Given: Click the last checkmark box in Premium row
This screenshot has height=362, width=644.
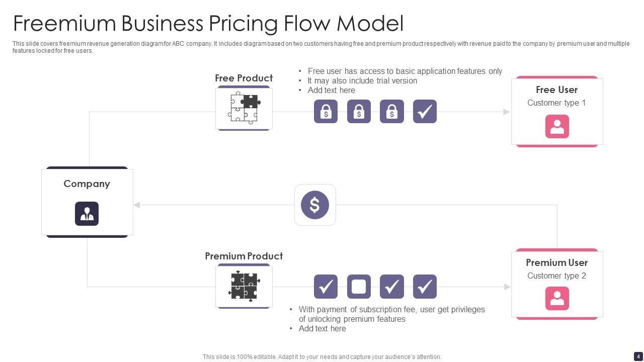Looking at the screenshot, I should coord(425,287).
